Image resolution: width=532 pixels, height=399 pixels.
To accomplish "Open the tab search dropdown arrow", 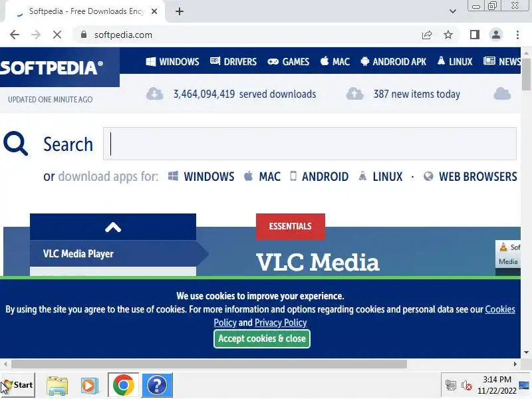I will coord(453,11).
